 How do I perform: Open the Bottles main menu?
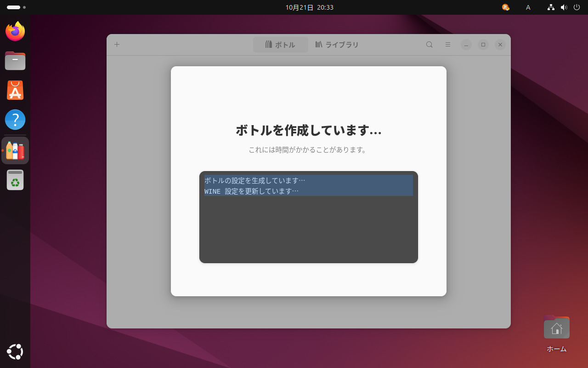[447, 44]
